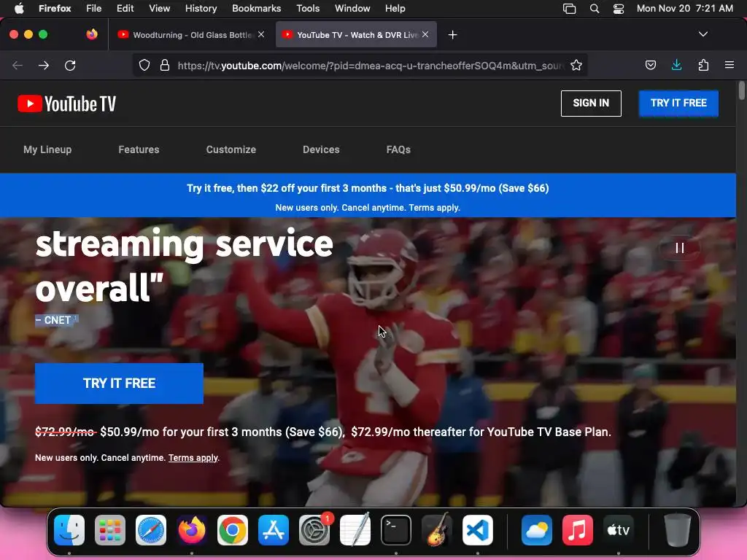
Task: View the FAQs section
Action: pos(398,149)
